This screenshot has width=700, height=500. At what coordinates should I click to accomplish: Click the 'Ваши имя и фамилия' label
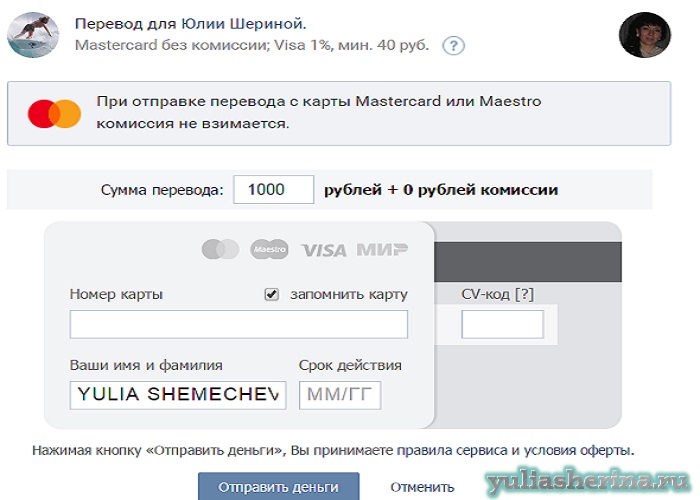[x=146, y=365]
